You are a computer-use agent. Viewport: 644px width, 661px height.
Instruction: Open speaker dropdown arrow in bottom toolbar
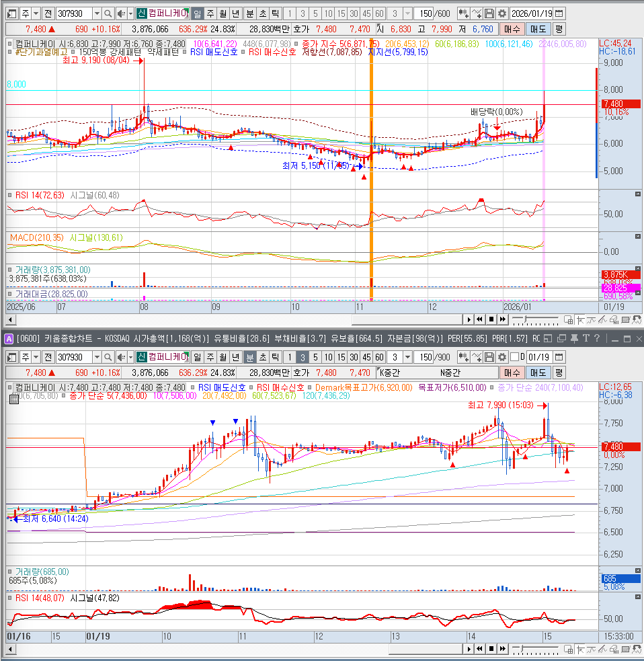[130, 357]
